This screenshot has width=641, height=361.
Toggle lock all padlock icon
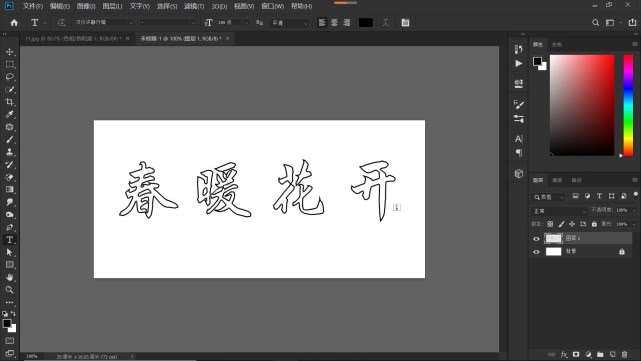point(594,224)
